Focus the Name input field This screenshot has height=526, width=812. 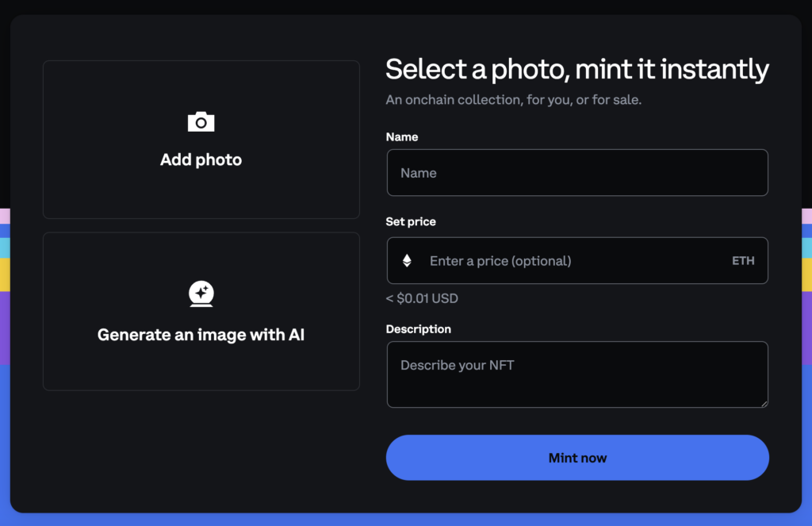click(x=576, y=172)
